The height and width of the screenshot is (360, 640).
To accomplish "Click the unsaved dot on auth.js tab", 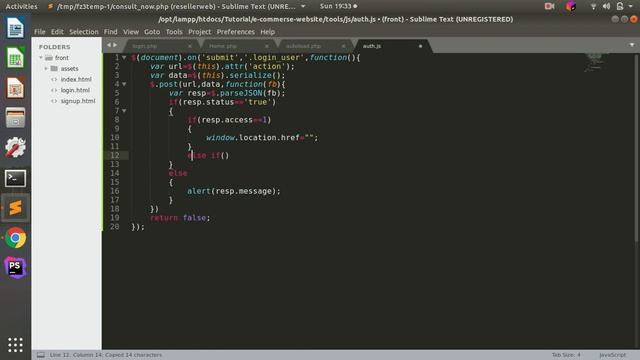I will (420, 46).
